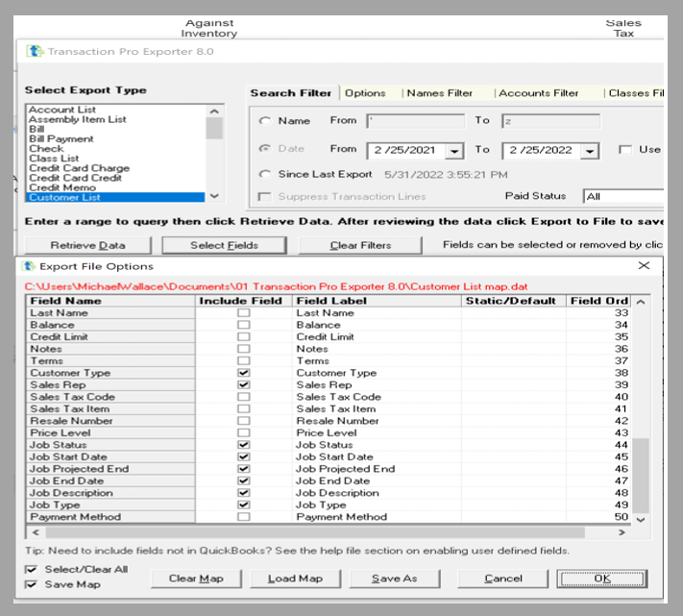The height and width of the screenshot is (616, 683).
Task: Open the Paid Status combo box
Action: pyautogui.click(x=623, y=196)
